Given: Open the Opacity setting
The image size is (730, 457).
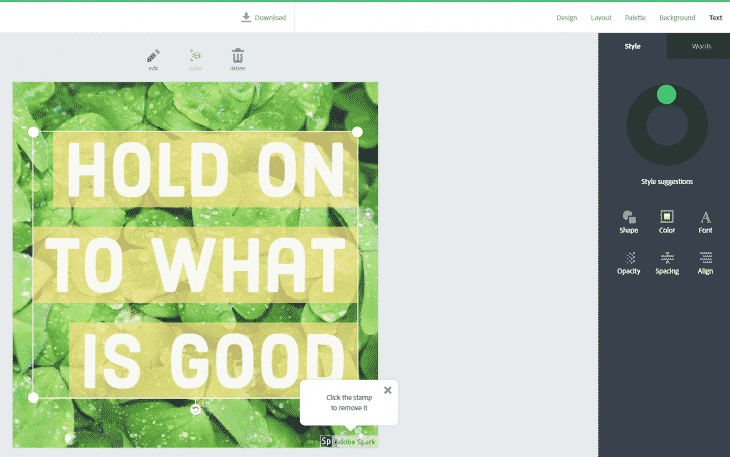Looking at the screenshot, I should coord(628,263).
